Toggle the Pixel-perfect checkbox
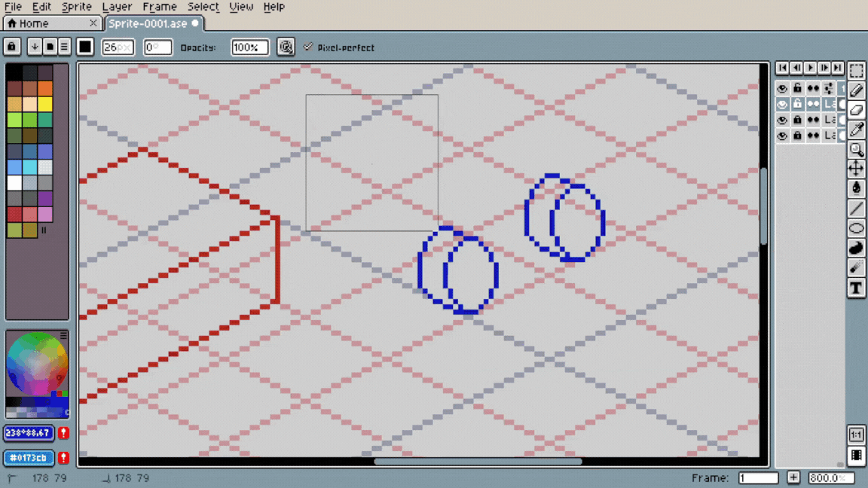868x488 pixels. click(308, 47)
